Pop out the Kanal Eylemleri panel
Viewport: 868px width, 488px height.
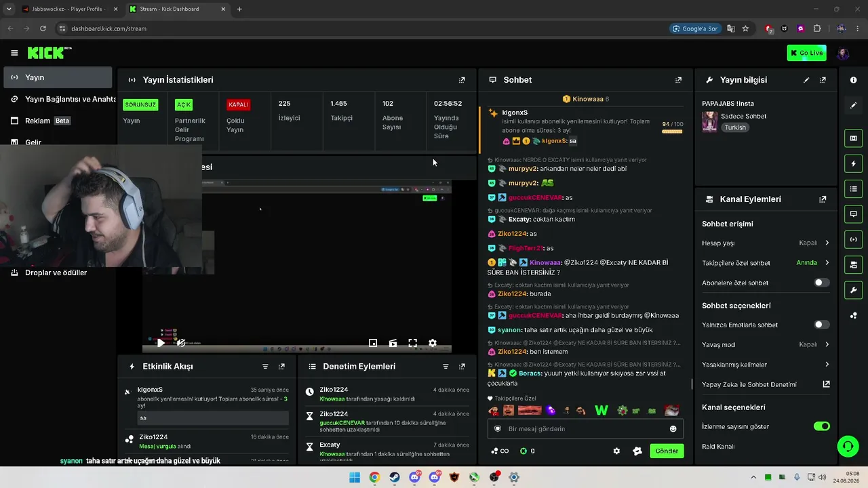(x=823, y=199)
